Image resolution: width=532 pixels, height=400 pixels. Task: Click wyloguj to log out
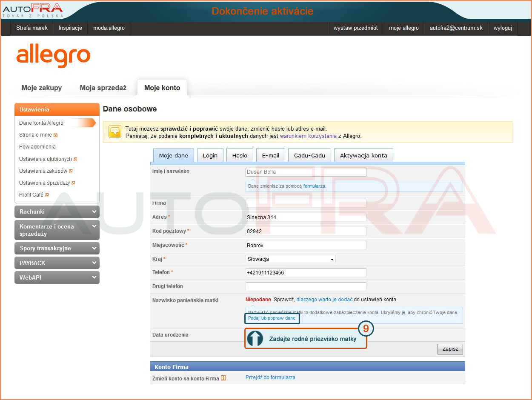503,28
